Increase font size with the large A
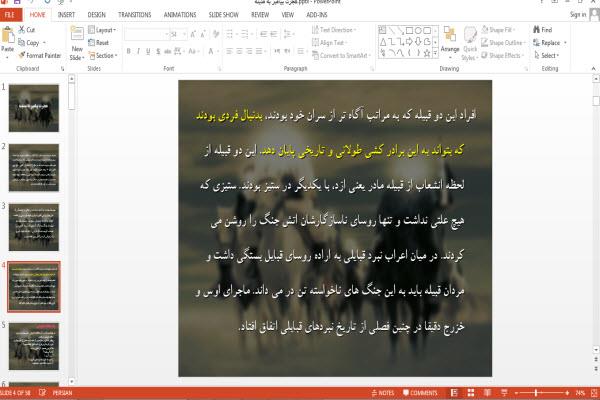Image resolution: width=600 pixels, height=400 pixels. click(x=193, y=34)
